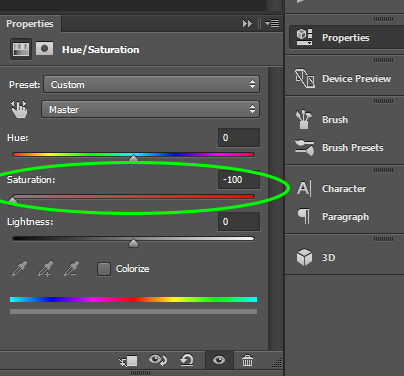Toggle adjustment layer visibility eye
Image resolution: width=404 pixels, height=376 pixels.
coord(219,360)
